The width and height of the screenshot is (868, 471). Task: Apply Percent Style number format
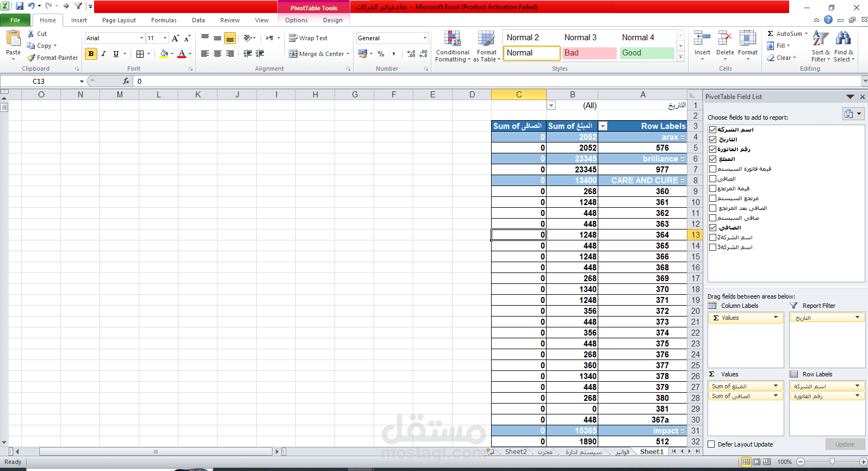[381, 54]
